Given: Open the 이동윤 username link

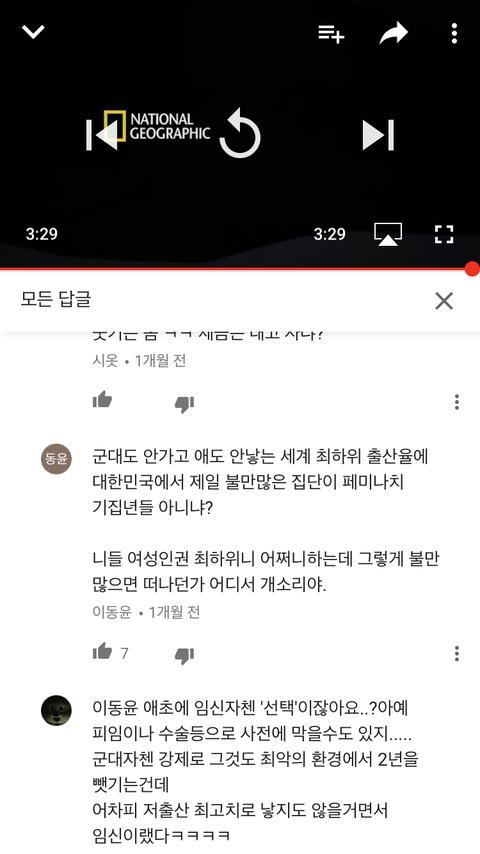Looking at the screenshot, I should click(112, 612).
